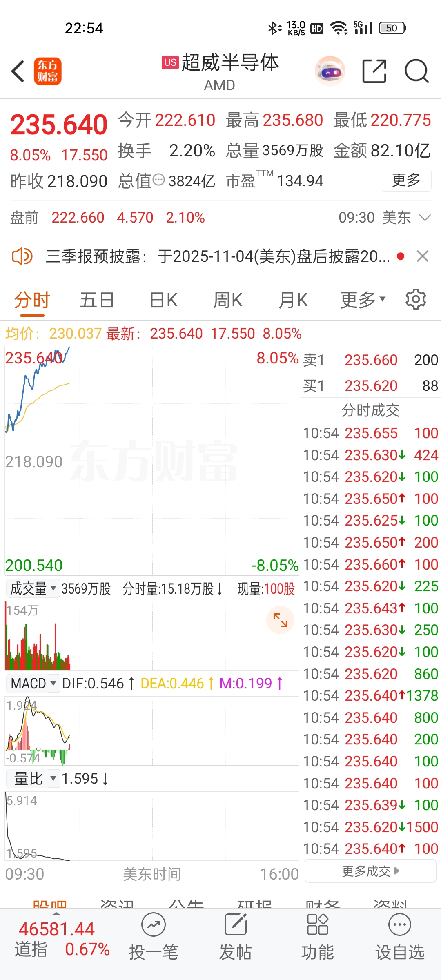This screenshot has height=980, width=441.
Task: Open the 量比 indicator dropdown
Action: 33,779
